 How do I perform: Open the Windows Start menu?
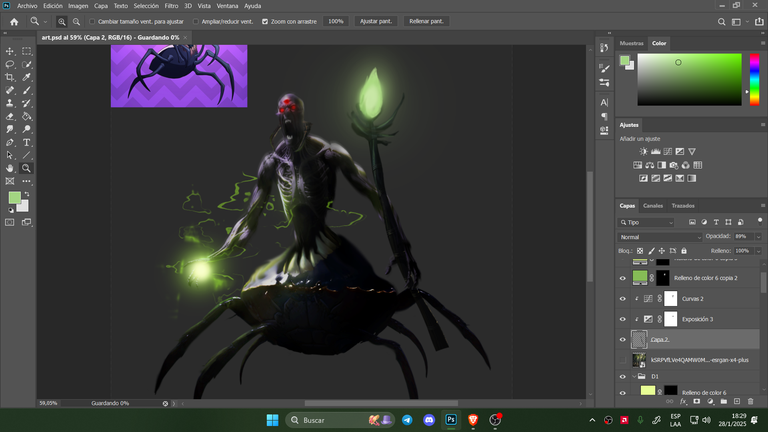[272, 420]
